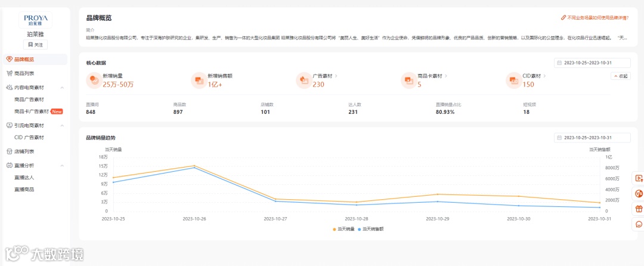
Task: Click the PROYA brand logo
Action: (35, 20)
